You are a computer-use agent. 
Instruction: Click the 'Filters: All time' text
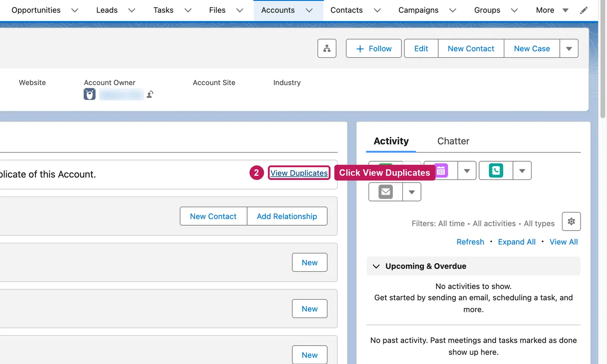click(x=438, y=224)
